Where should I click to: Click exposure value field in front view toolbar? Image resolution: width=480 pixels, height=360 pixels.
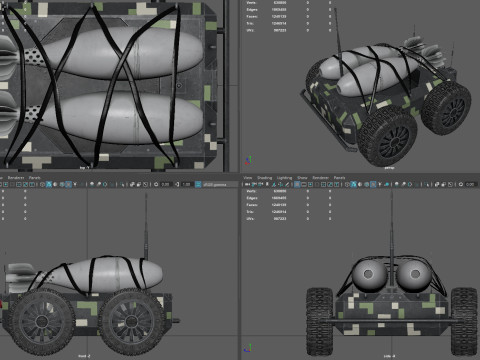click(x=166, y=184)
